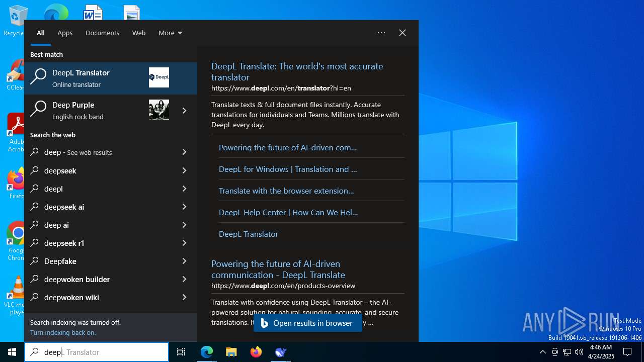The image size is (644, 362).
Task: Open the Windows Start menu
Action: pos(12,352)
